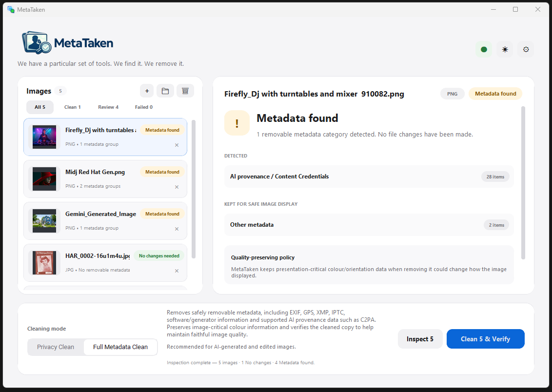Select the HAR_0002 poster thumbnail
The height and width of the screenshot is (392, 552).
click(44, 262)
